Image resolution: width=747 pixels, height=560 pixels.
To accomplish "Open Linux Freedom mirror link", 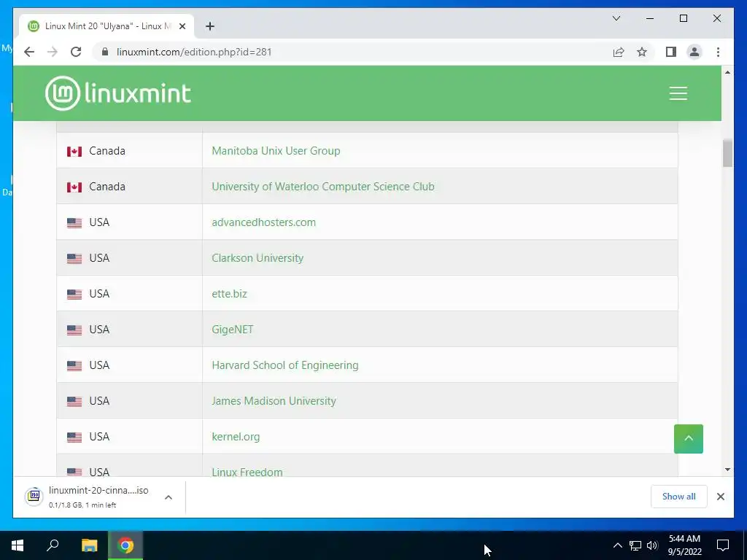I will [x=247, y=472].
